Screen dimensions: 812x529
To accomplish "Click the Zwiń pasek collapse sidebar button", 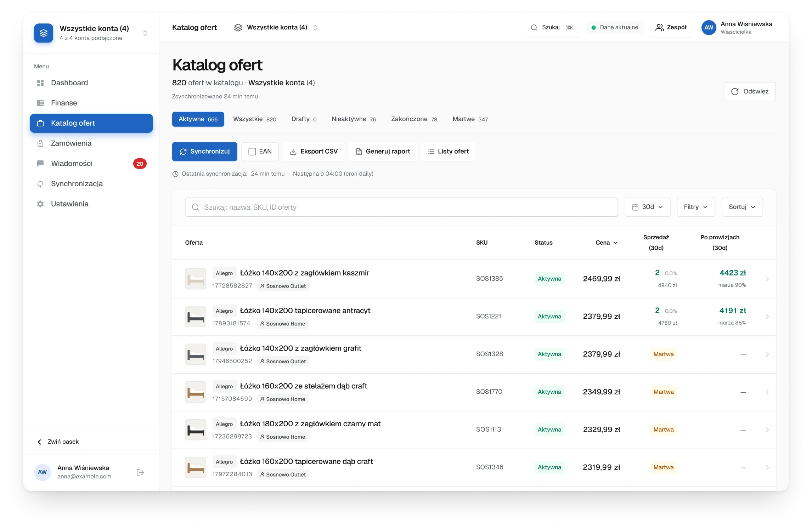I will pyautogui.click(x=91, y=442).
